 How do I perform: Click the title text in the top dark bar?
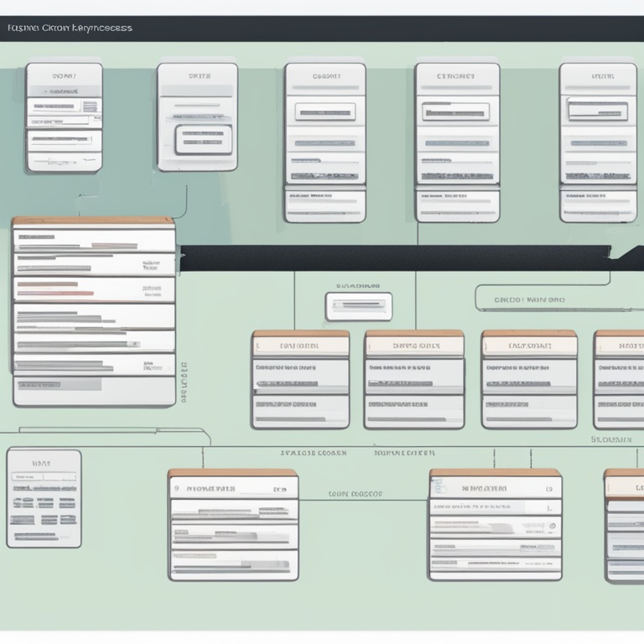[69, 28]
